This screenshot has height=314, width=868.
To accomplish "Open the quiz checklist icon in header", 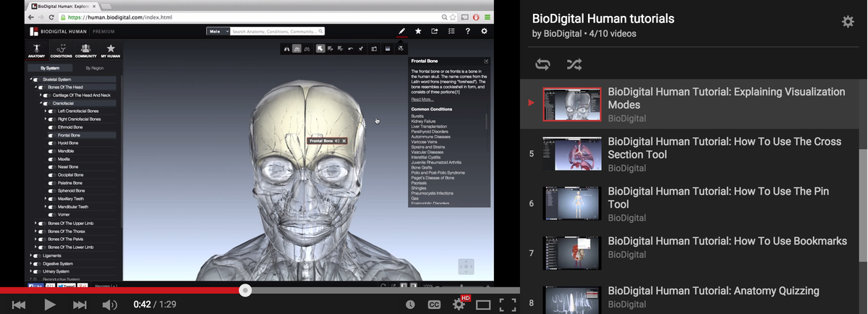I will tap(451, 31).
